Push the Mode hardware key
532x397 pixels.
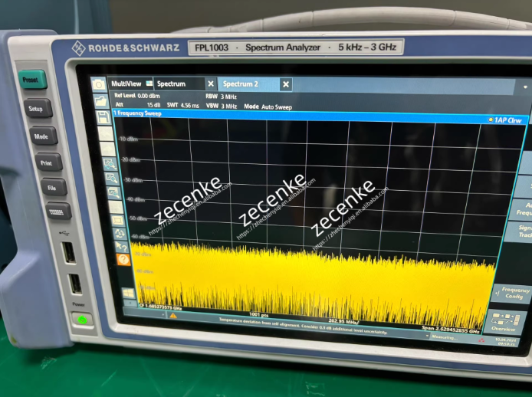pos(43,136)
